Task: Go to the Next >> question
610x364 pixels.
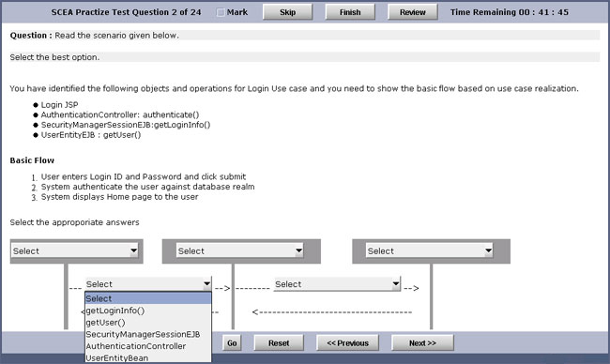Action: click(422, 343)
